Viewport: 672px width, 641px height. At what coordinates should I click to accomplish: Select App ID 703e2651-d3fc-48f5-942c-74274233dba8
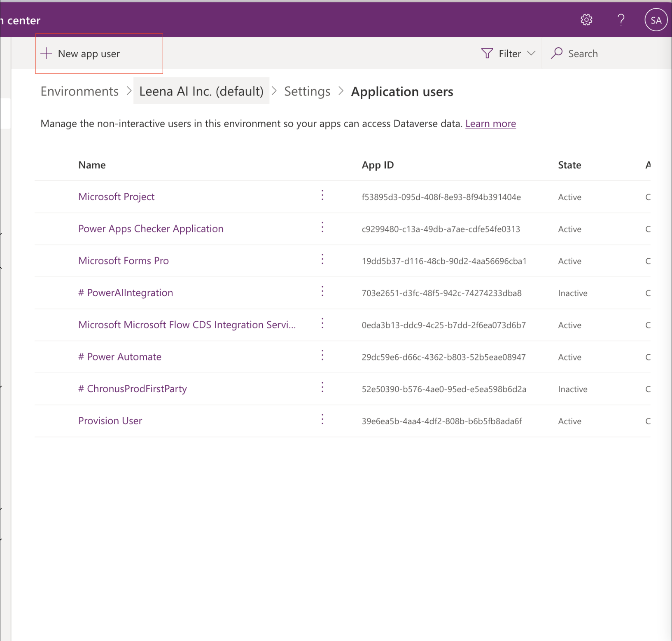pos(441,293)
